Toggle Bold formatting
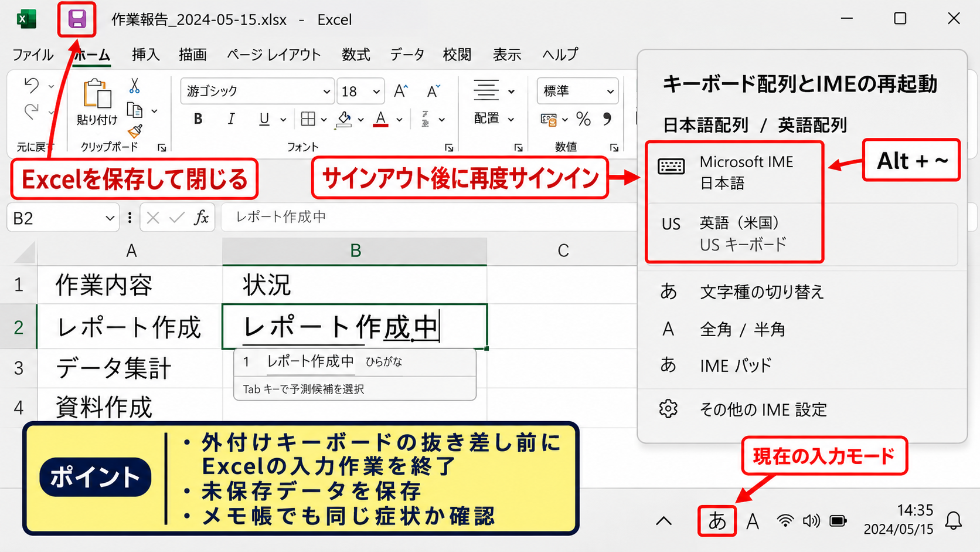Image resolution: width=980 pixels, height=552 pixels. [198, 119]
